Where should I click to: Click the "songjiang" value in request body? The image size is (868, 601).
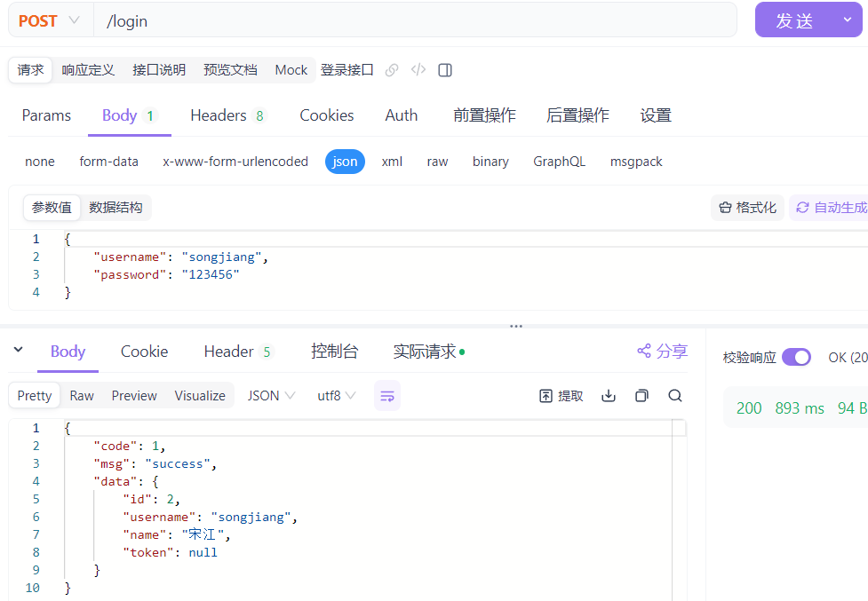[222, 257]
